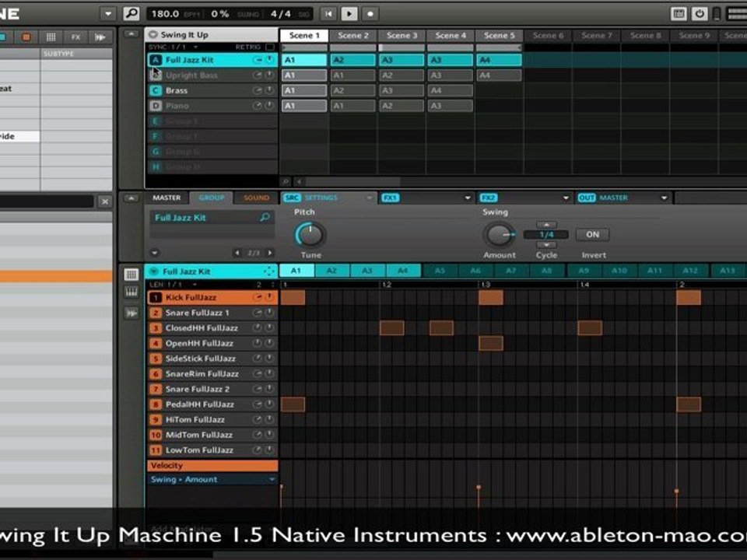747x560 pixels.
Task: Select the PedalHH FullJazz sound slot
Action: (212, 404)
